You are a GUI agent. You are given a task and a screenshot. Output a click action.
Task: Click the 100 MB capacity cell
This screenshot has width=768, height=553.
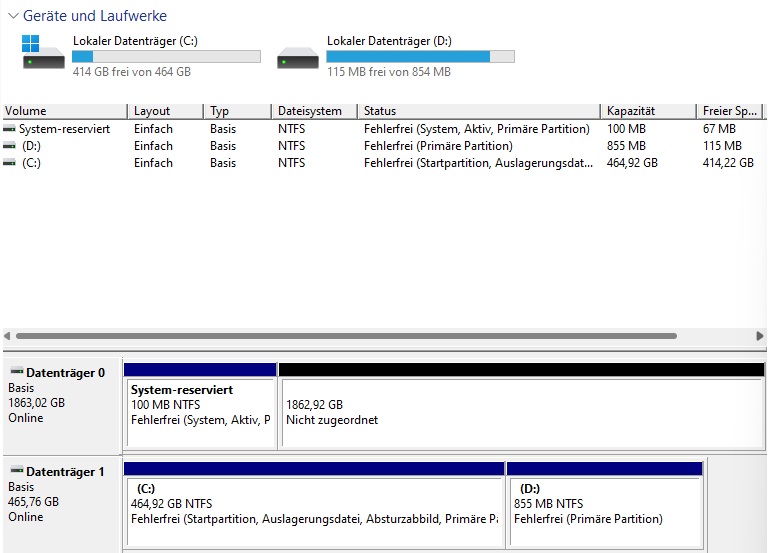[626, 129]
